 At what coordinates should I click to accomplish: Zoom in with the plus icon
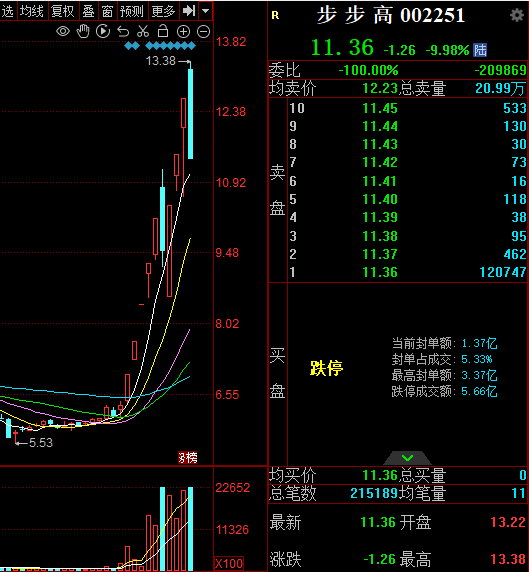click(183, 32)
